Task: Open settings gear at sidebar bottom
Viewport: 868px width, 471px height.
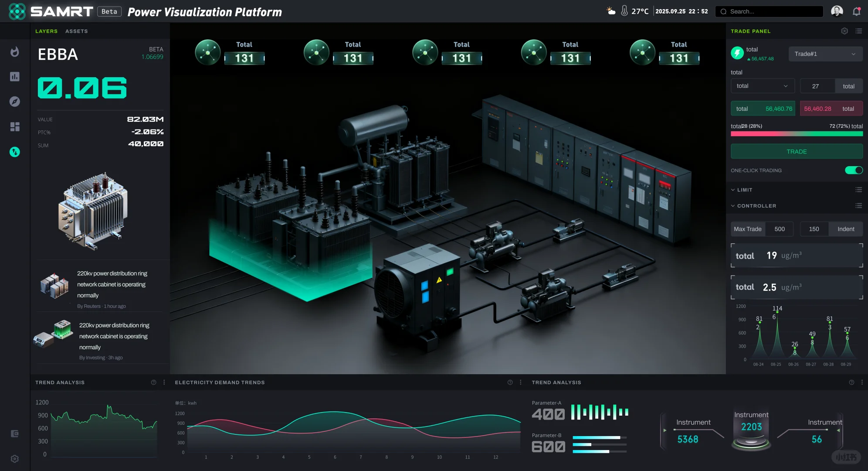Action: (15, 459)
